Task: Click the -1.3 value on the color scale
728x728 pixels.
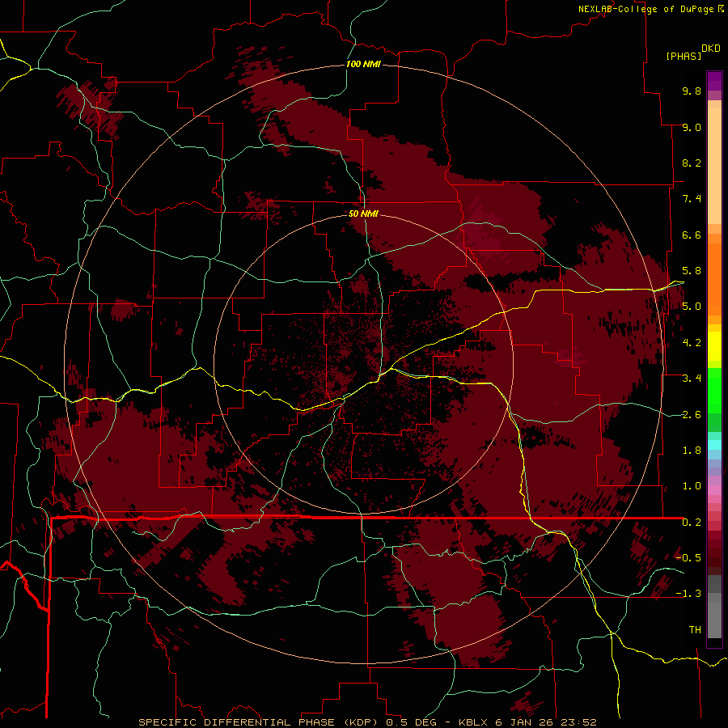Action: 688,594
